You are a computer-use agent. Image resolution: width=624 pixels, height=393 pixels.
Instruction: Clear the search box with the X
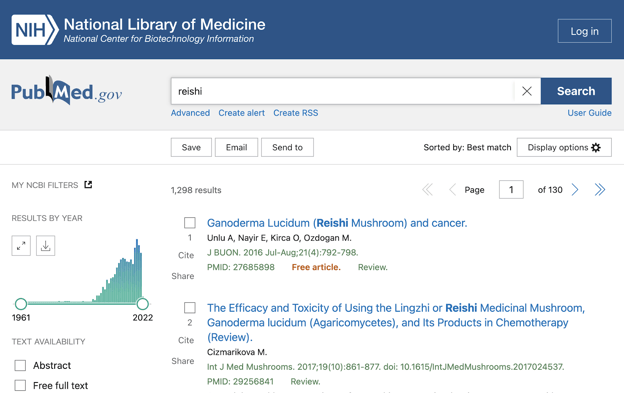(x=527, y=91)
